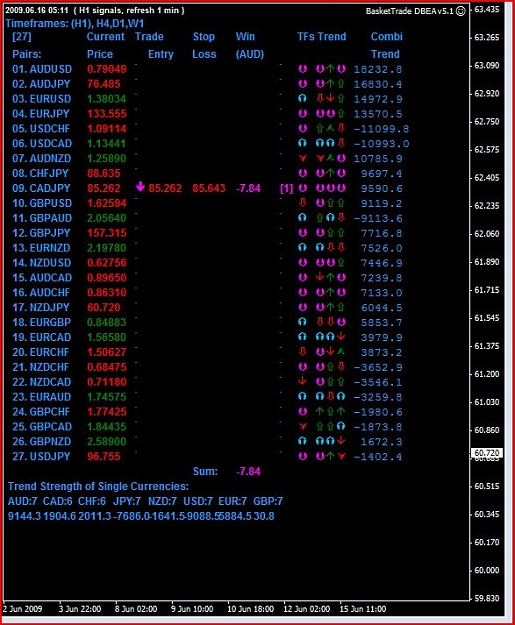Click the 8 Jun 02:00 time axis label

pyautogui.click(x=136, y=609)
